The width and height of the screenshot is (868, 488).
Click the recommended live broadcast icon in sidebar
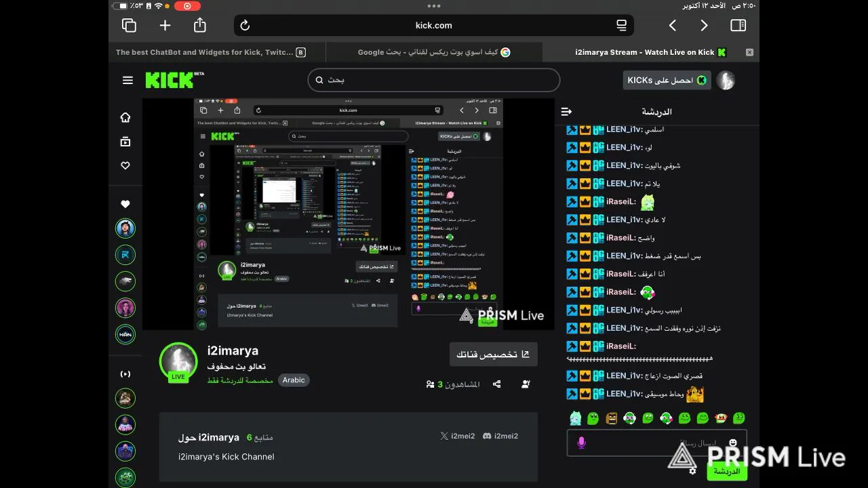pyautogui.click(x=125, y=374)
